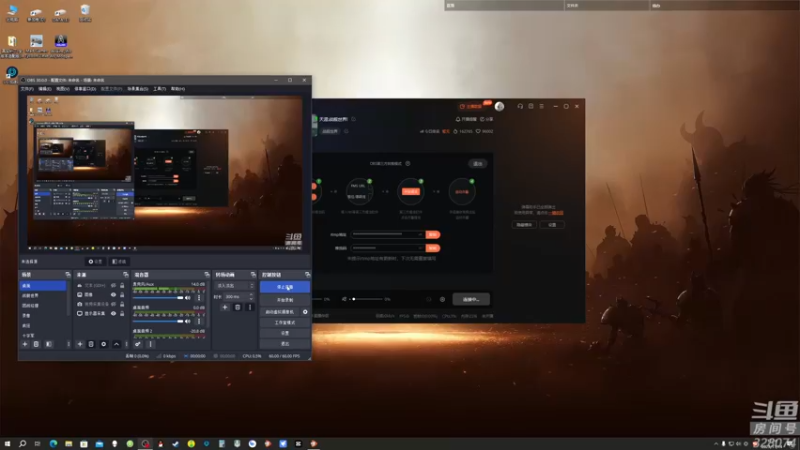
Task: Toggle visibility of 文本 (GDI+) source
Action: (x=113, y=285)
